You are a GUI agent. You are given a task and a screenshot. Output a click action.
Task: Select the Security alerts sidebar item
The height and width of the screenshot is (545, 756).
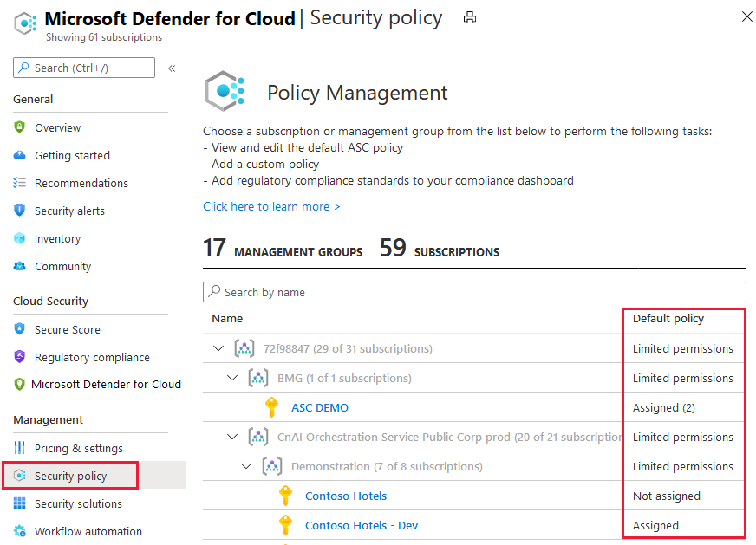tap(68, 211)
